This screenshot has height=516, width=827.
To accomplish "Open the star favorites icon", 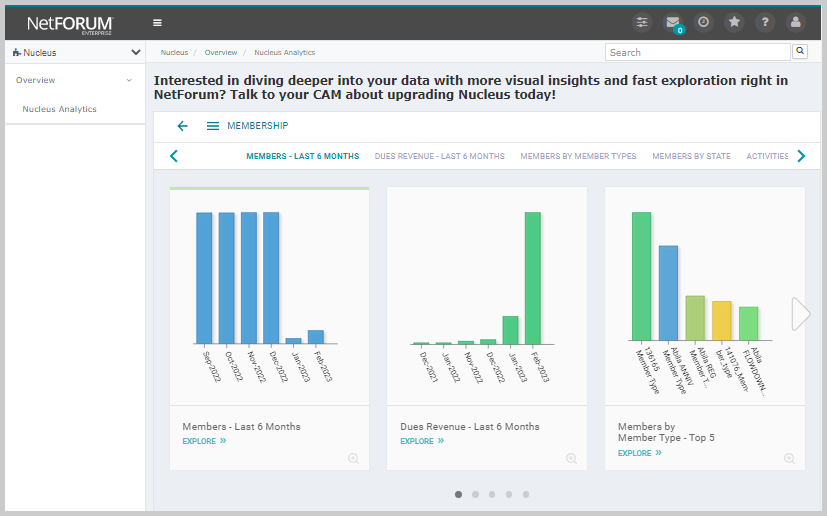I will [x=734, y=22].
